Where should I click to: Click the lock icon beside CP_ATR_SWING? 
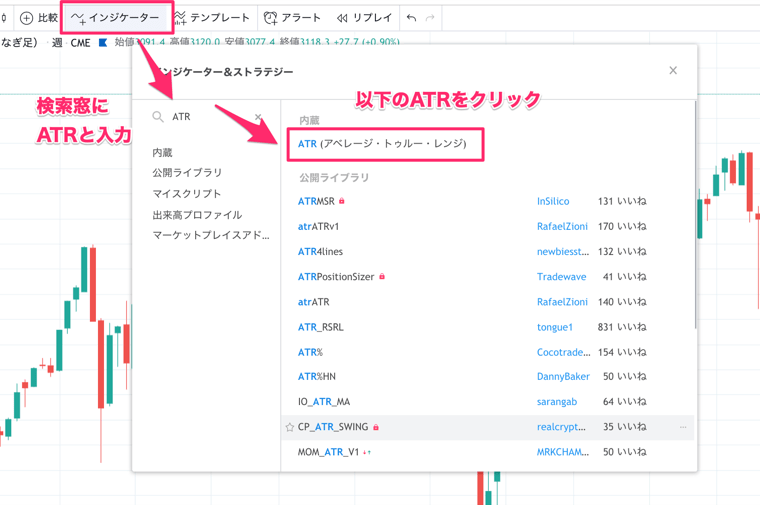(376, 427)
